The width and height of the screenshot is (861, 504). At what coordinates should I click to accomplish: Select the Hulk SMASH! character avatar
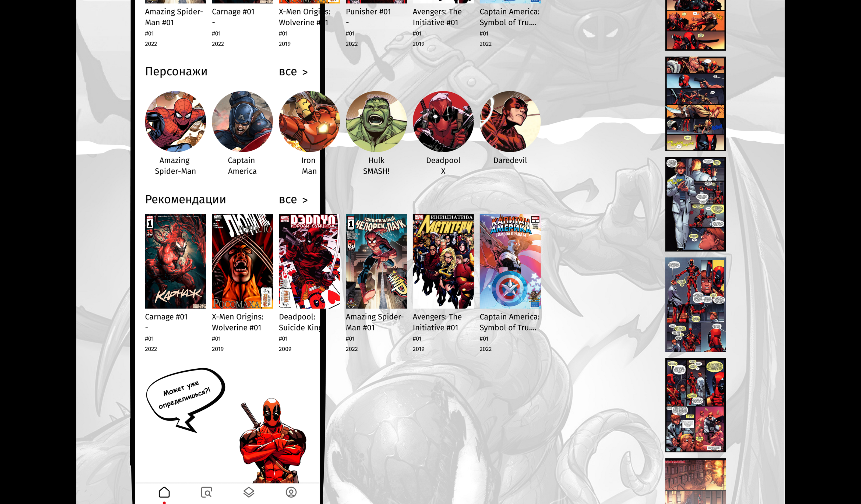coord(376,121)
